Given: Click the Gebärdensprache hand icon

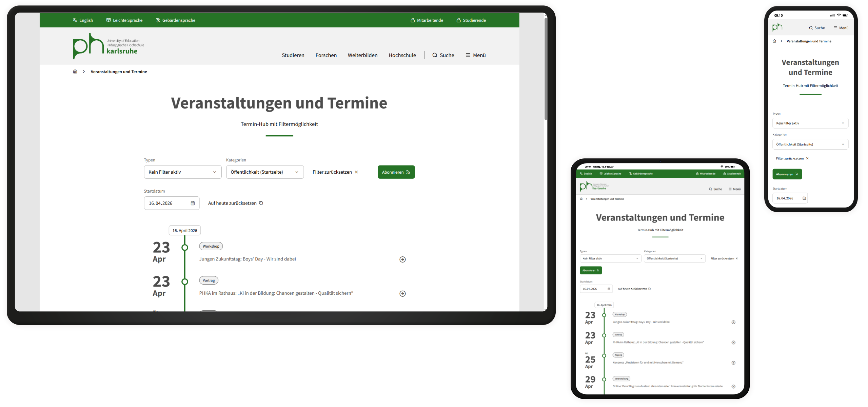Looking at the screenshot, I should 157,20.
